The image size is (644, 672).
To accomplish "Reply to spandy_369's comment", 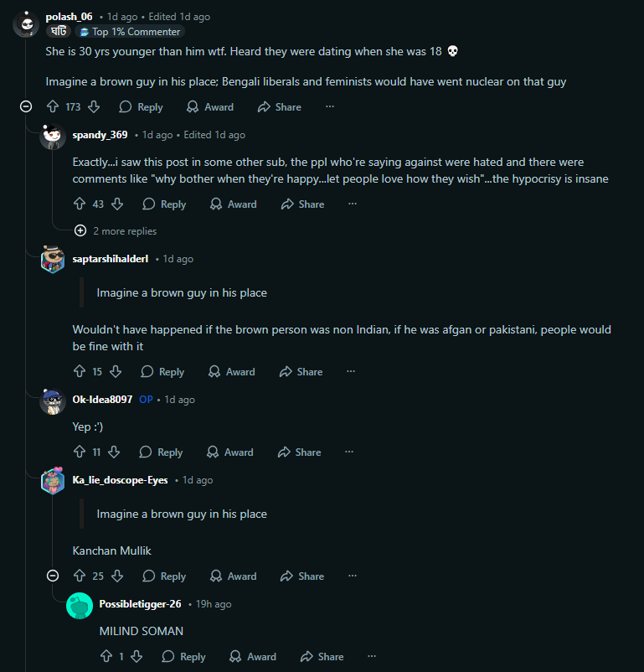I will pos(164,204).
